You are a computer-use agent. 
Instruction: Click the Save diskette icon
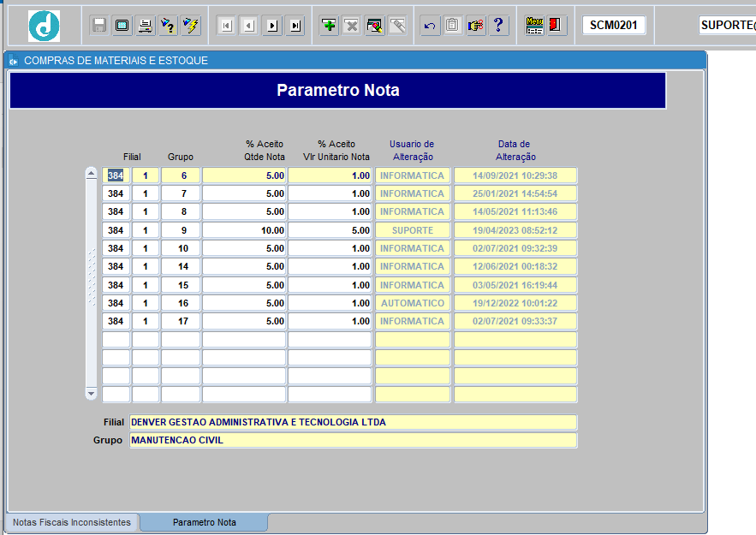(x=99, y=25)
